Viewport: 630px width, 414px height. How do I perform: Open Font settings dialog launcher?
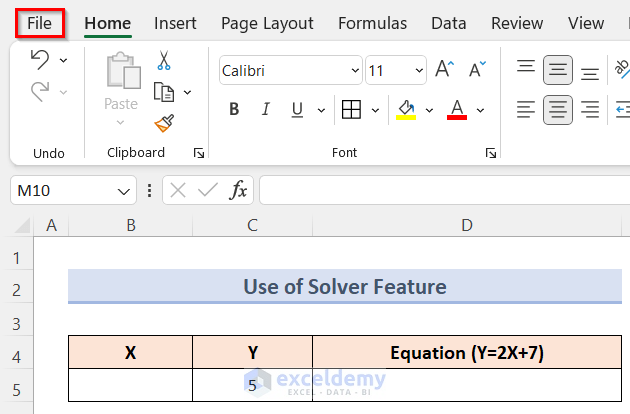pos(491,153)
